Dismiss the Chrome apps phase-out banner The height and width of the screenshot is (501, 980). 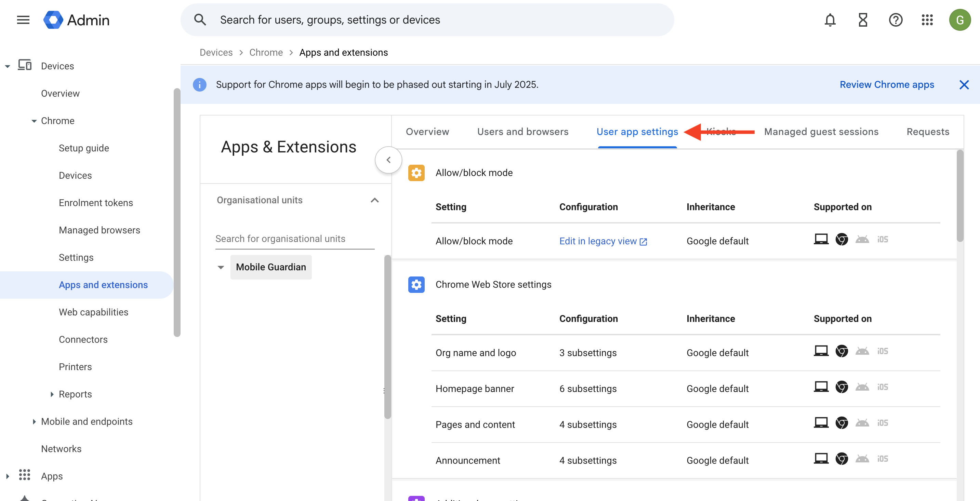(x=964, y=84)
